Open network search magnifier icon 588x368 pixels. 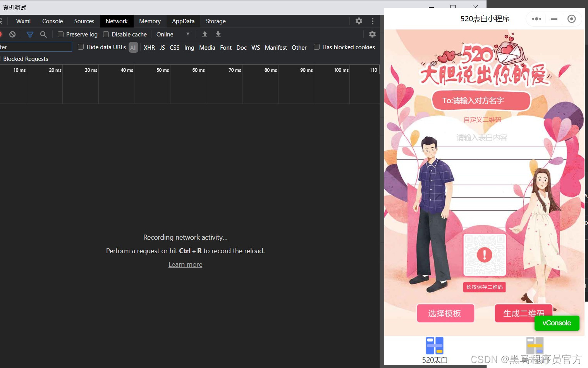pyautogui.click(x=43, y=35)
